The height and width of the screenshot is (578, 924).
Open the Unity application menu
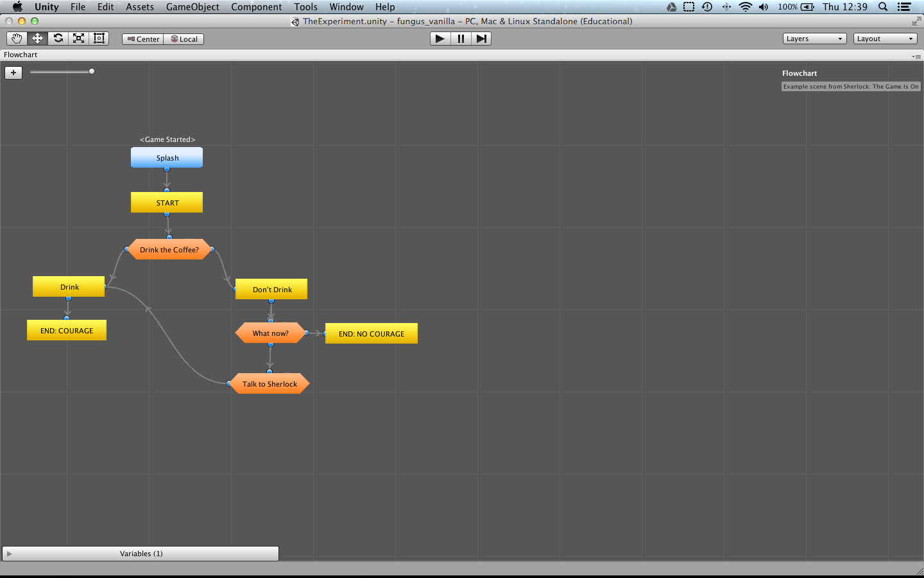pyautogui.click(x=47, y=7)
